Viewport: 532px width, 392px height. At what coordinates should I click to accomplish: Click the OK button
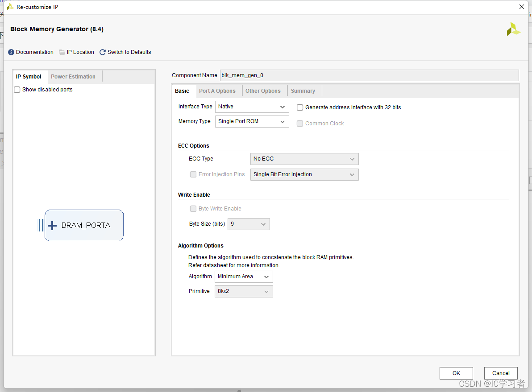[456, 373]
